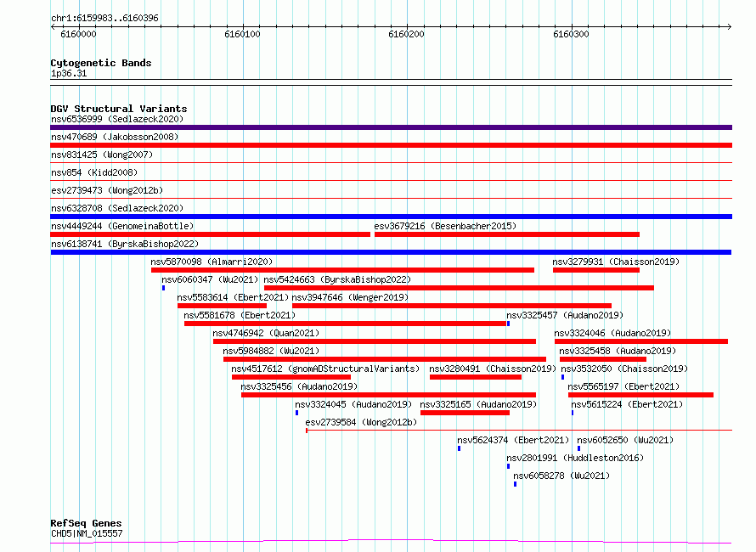Click the CHD5|NM_015557 gene label

(87, 533)
